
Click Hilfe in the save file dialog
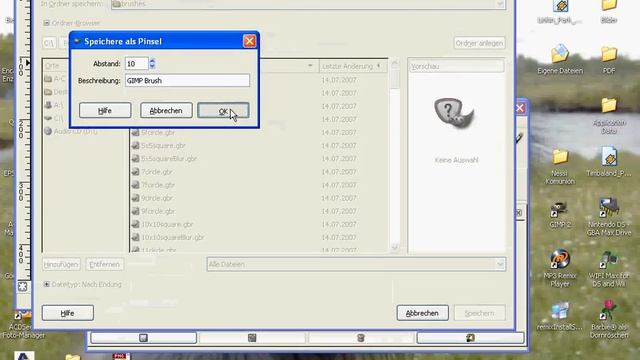[x=68, y=313]
